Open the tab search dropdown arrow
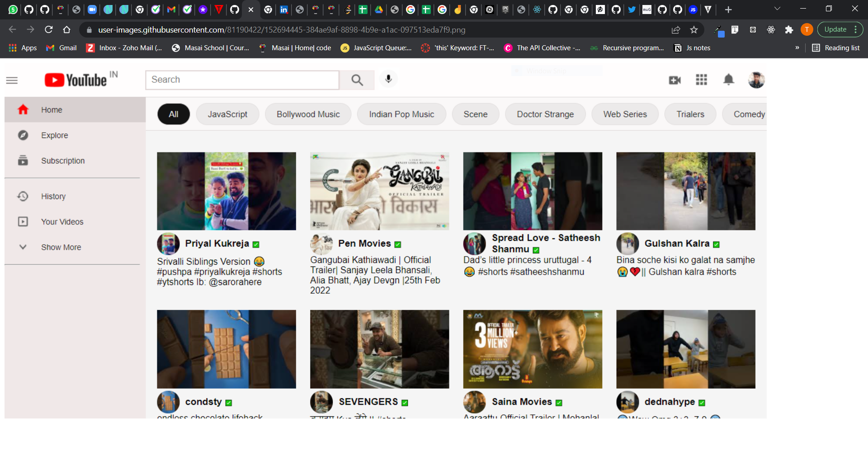Image resolution: width=868 pixels, height=466 pixels. 777,9
